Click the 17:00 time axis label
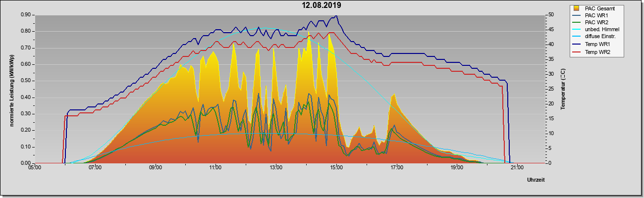Viewport: 644px width, 198px height. [396, 168]
